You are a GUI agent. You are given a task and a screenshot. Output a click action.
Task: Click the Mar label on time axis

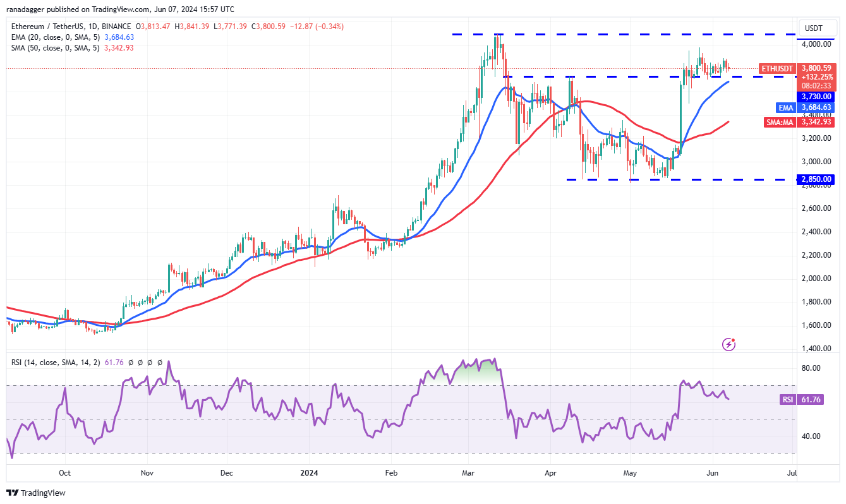[468, 472]
